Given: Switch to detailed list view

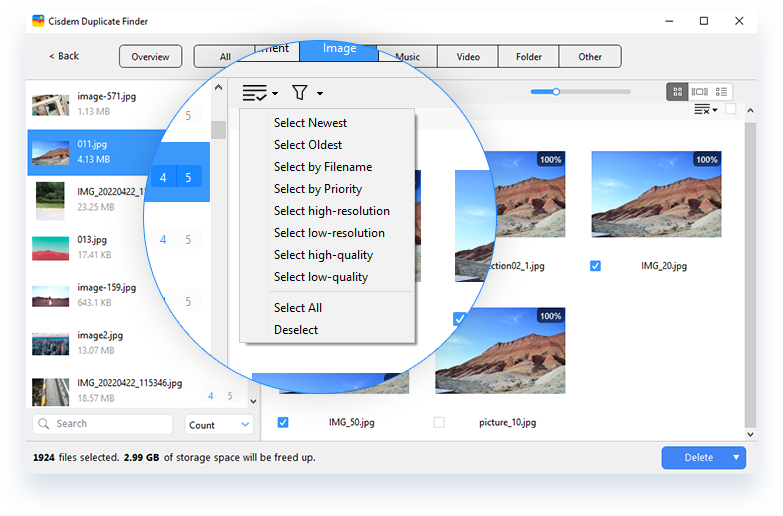Looking at the screenshot, I should tap(722, 92).
